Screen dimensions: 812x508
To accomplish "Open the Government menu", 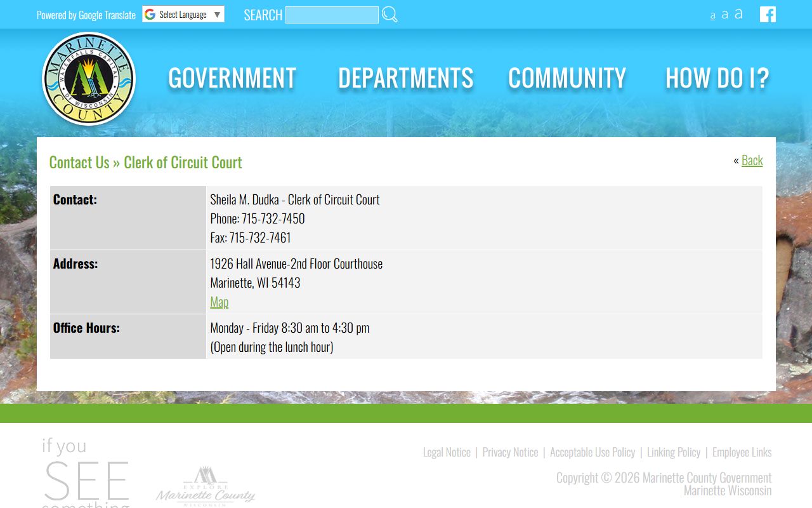I will (x=232, y=78).
